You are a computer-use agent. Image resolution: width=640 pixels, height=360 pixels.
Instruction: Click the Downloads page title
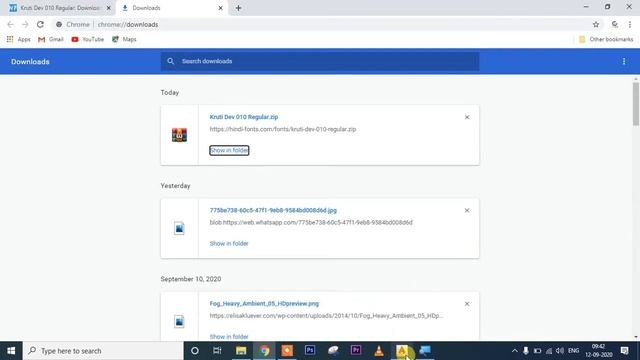click(30, 62)
